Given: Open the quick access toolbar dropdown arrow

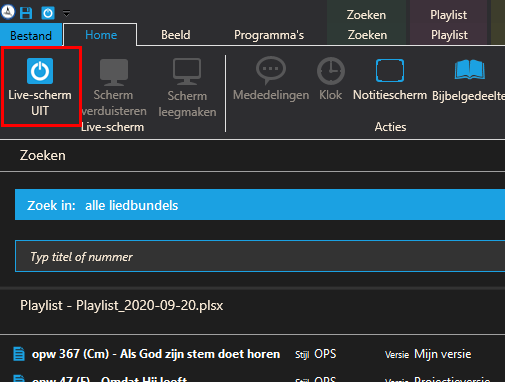Looking at the screenshot, I should click(67, 13).
